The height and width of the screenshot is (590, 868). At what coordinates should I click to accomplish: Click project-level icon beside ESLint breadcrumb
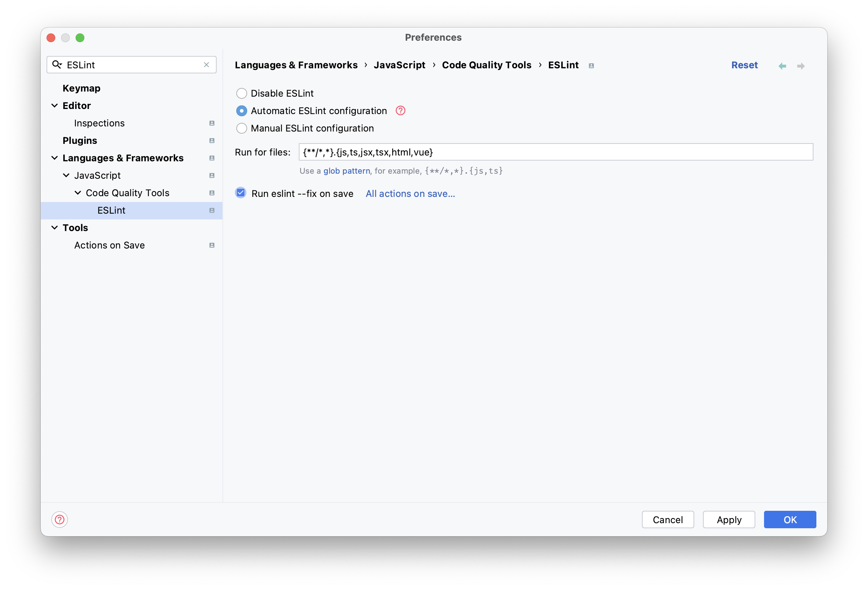point(591,66)
